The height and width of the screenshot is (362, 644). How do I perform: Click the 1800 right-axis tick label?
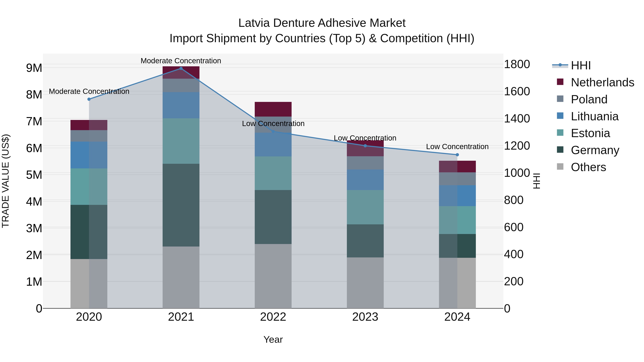pyautogui.click(x=517, y=64)
